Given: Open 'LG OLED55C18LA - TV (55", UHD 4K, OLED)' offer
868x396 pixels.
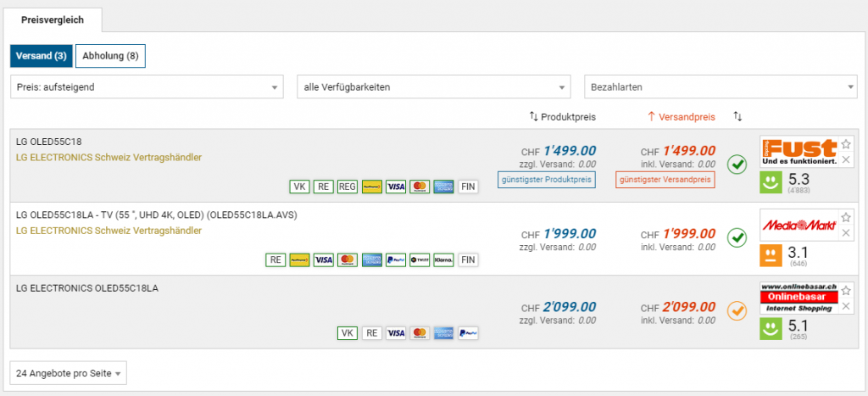Looking at the screenshot, I should pyautogui.click(x=157, y=215).
